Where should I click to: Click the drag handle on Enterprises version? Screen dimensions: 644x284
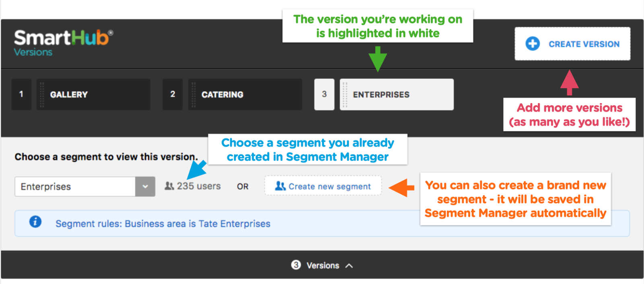(x=345, y=95)
